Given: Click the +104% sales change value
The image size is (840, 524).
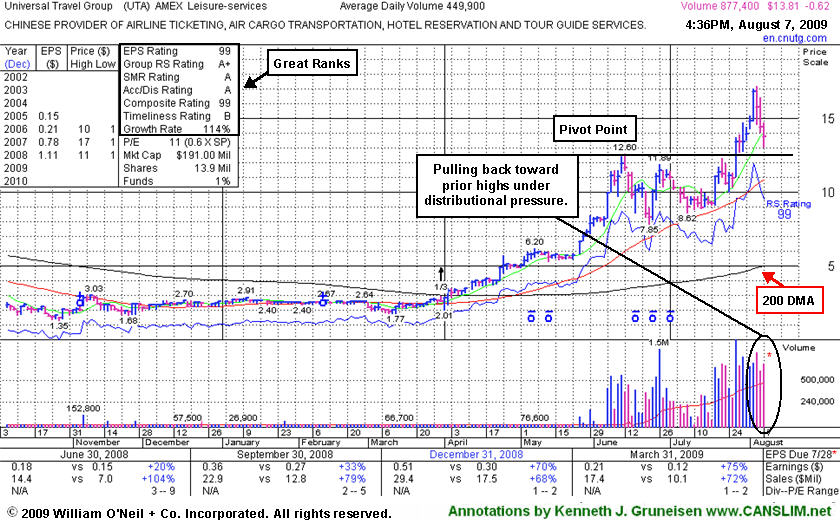Looking at the screenshot, I should [x=159, y=479].
